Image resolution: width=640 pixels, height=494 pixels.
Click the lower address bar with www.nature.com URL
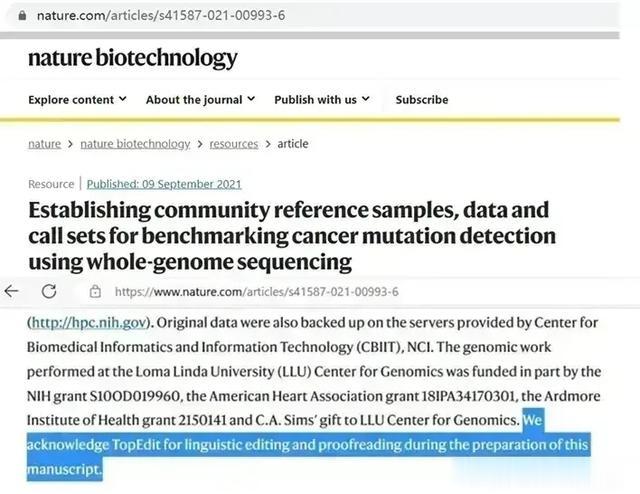click(x=256, y=292)
